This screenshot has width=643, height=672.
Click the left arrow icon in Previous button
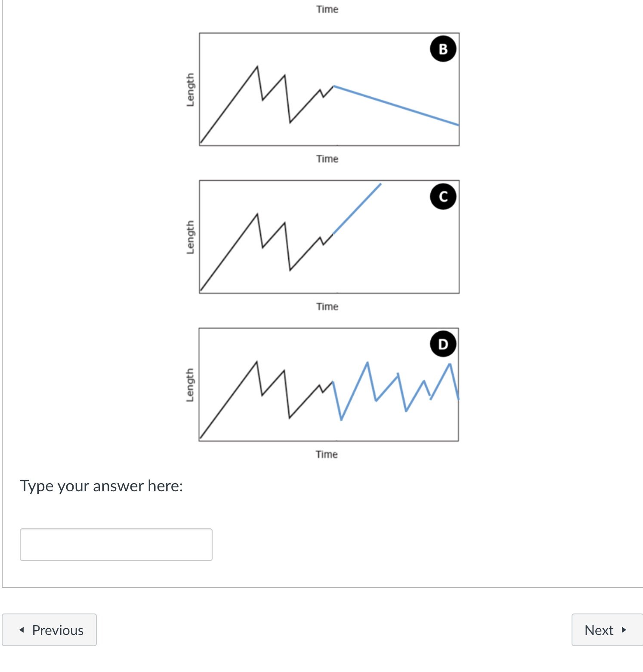click(x=22, y=630)
